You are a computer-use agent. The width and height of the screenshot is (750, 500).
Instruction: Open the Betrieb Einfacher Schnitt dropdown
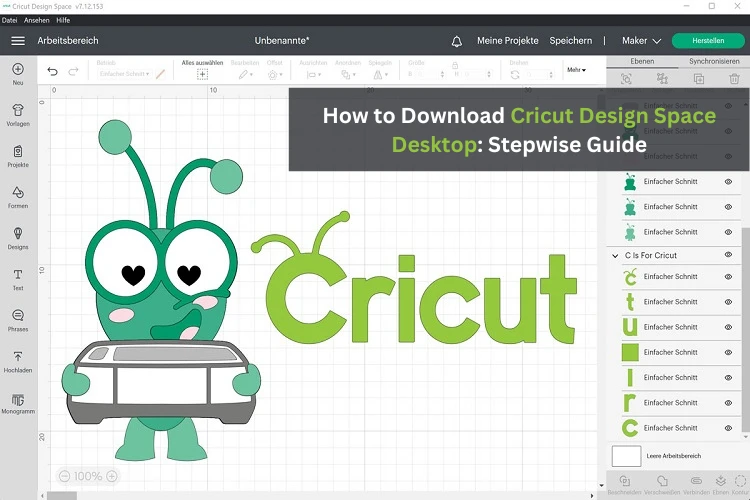[x=124, y=74]
